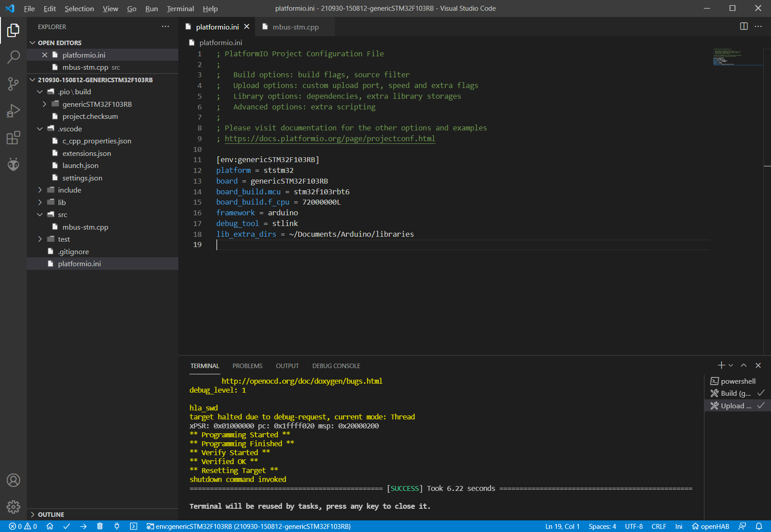The image size is (771, 532).
Task: Open editor More Actions menu
Action: tap(758, 26)
